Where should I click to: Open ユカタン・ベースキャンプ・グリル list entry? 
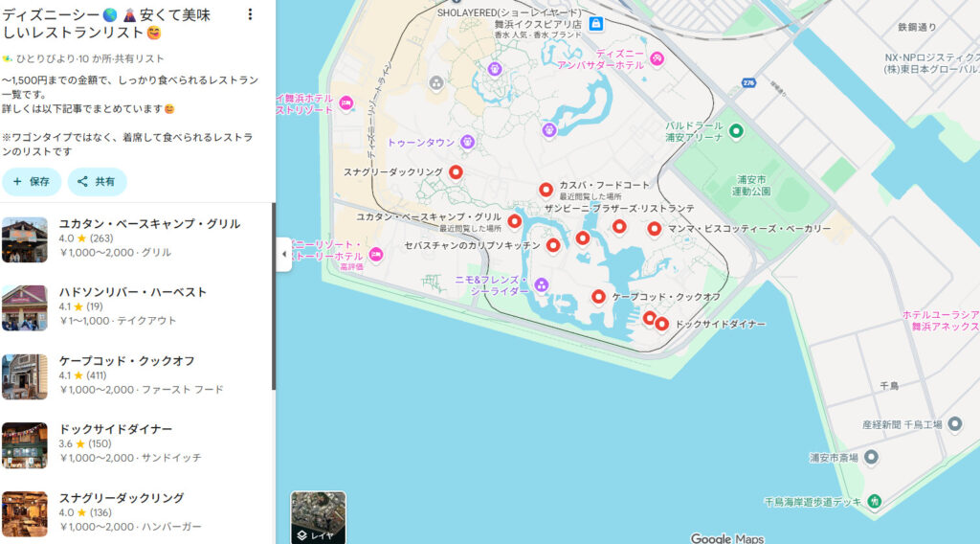tap(149, 224)
